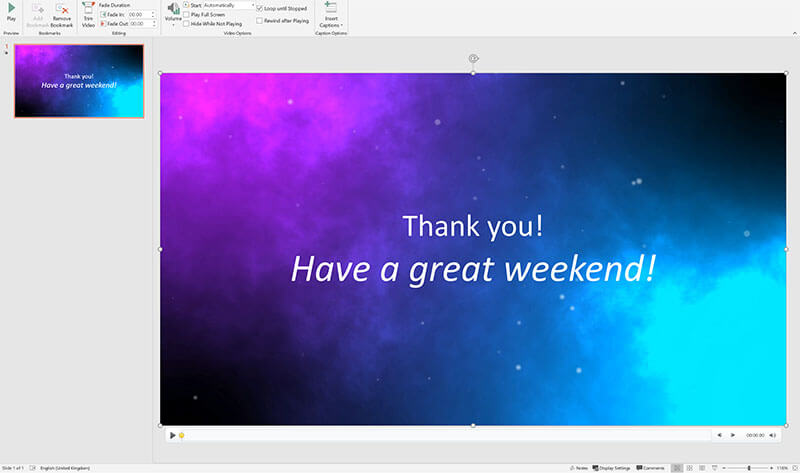Step the video backward one frame
The height and width of the screenshot is (473, 800).
pos(719,435)
